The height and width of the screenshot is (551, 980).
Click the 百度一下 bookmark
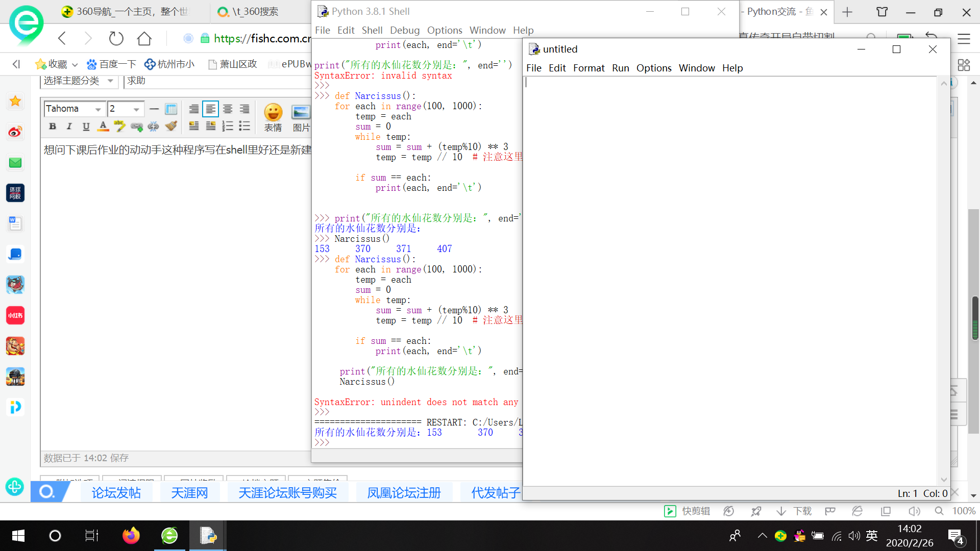pyautogui.click(x=112, y=64)
